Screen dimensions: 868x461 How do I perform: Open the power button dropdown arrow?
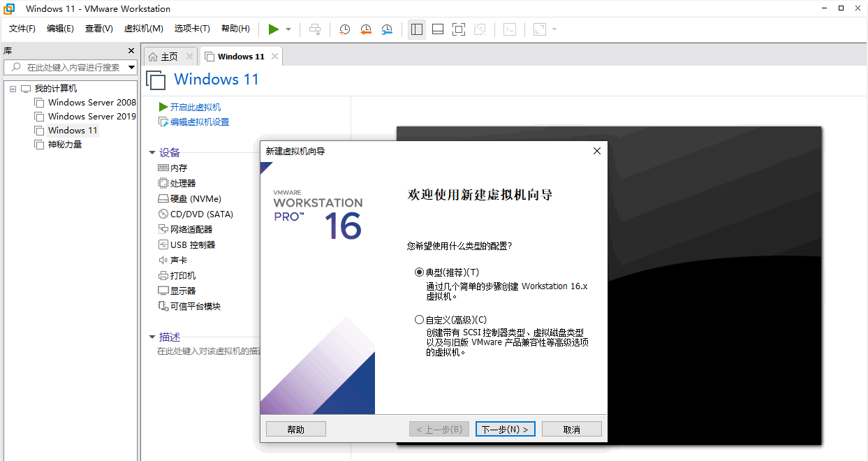pyautogui.click(x=288, y=29)
